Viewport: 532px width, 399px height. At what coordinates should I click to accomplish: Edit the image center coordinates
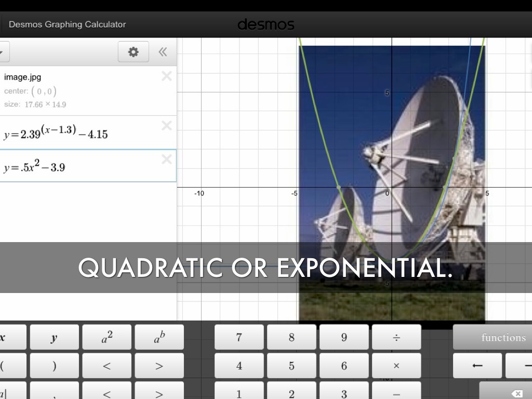coord(44,91)
